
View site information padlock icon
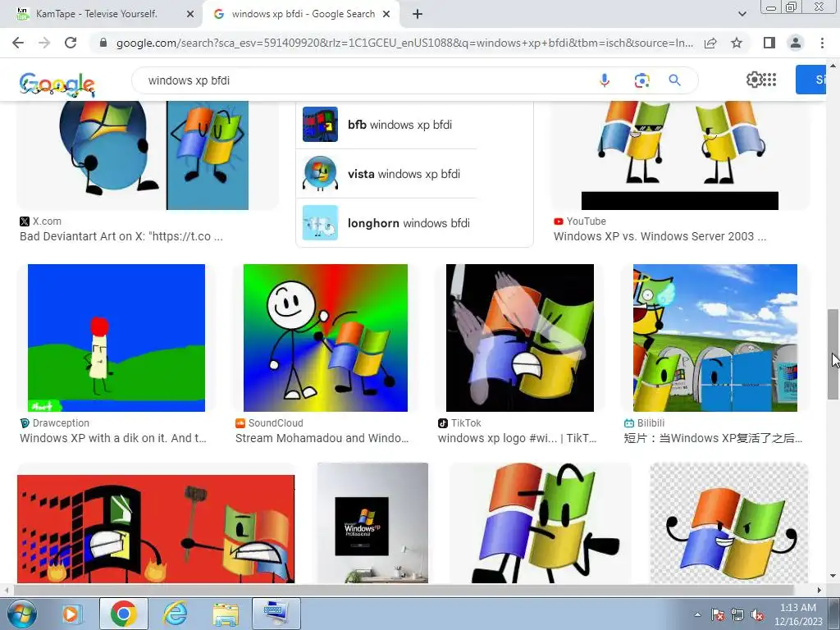tap(103, 43)
